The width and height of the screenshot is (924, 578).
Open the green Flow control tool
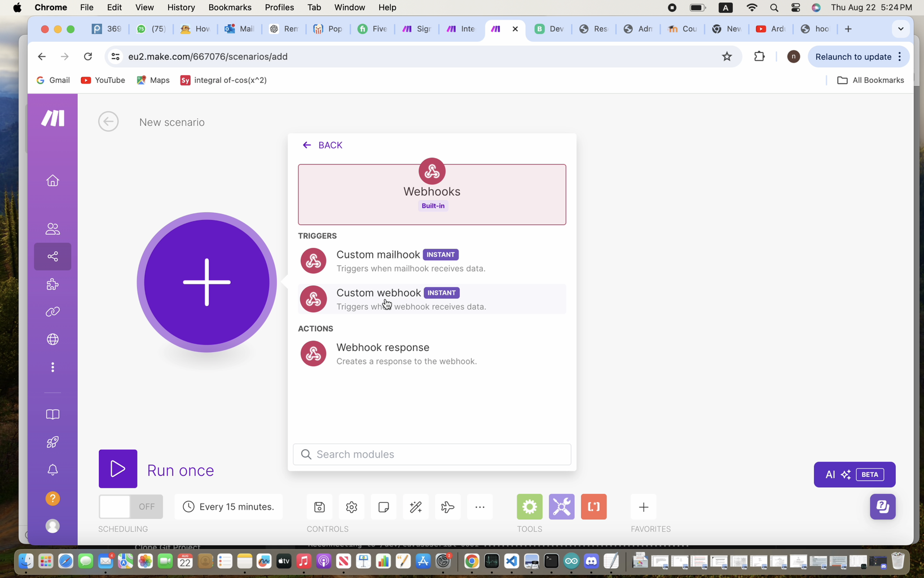pos(530,507)
